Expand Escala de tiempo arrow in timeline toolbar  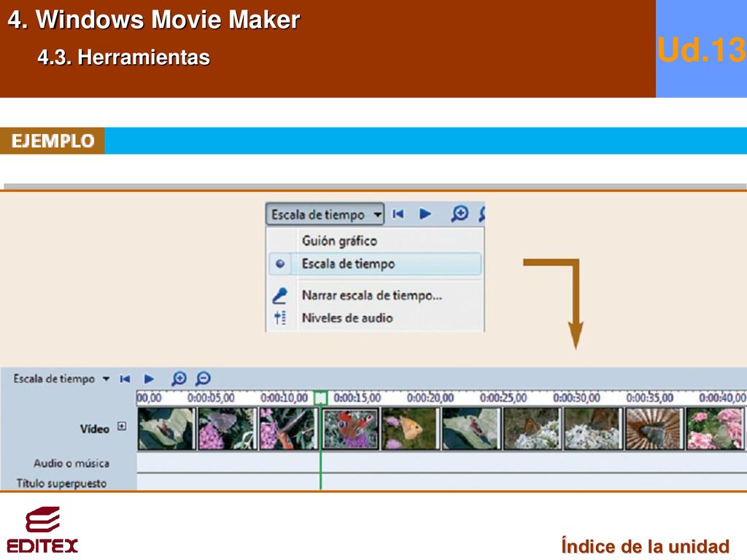click(x=106, y=379)
